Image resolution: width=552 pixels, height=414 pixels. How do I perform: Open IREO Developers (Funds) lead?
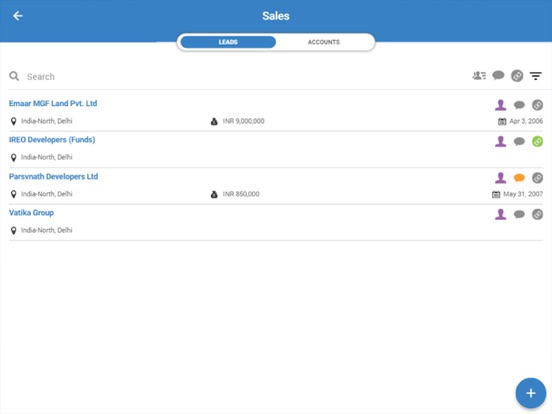(x=52, y=140)
